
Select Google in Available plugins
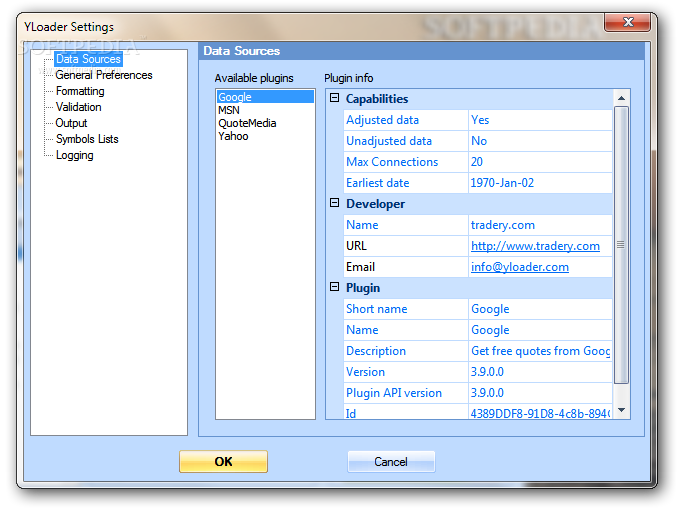coord(265,96)
